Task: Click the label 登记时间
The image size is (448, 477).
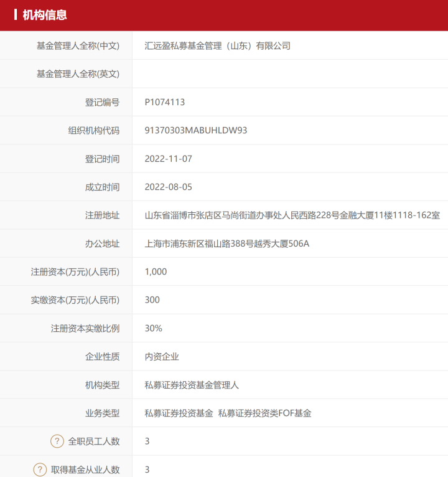Action: coord(103,159)
